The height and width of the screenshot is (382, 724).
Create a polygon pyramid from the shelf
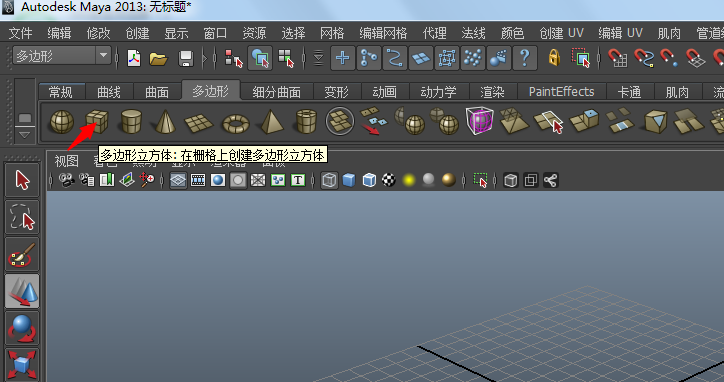(272, 122)
